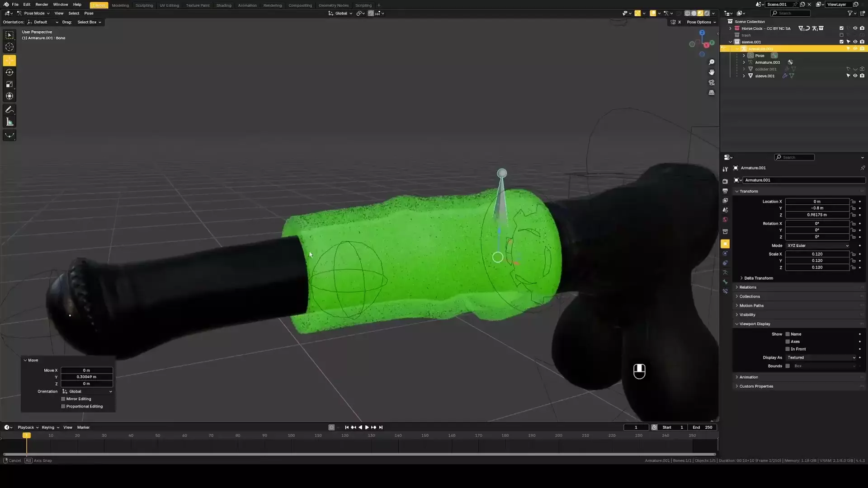
Task: Click the zoom magnifier viewport icon
Action: [712, 62]
